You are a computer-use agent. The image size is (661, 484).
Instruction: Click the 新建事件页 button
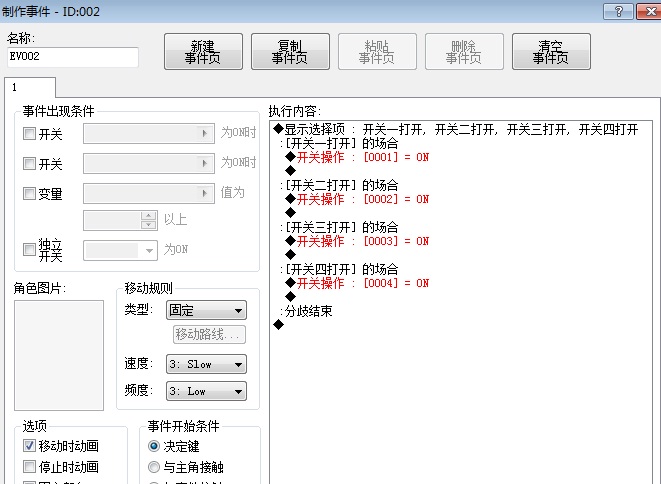pyautogui.click(x=203, y=51)
